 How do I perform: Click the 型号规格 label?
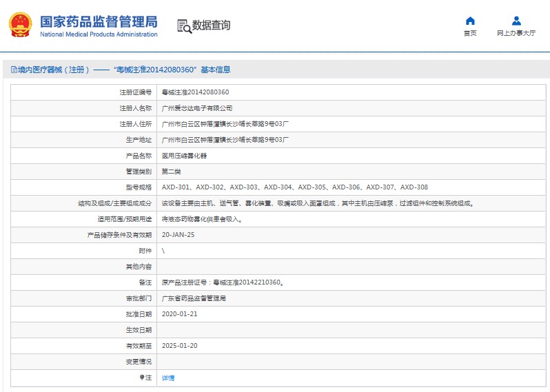[139, 187]
